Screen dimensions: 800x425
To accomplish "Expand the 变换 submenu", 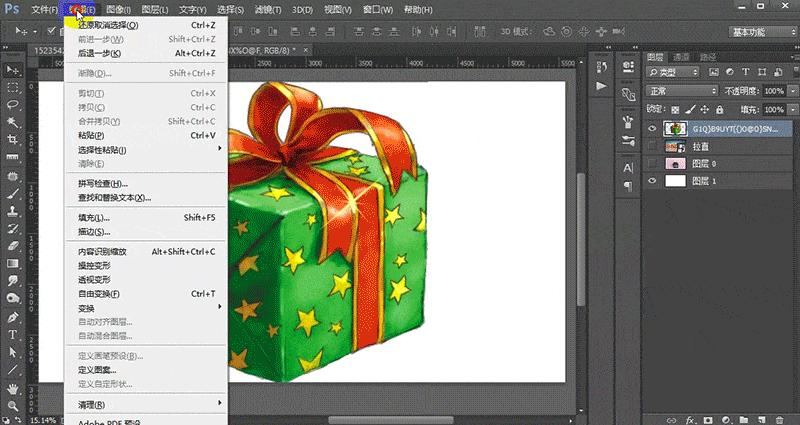I will [146, 308].
